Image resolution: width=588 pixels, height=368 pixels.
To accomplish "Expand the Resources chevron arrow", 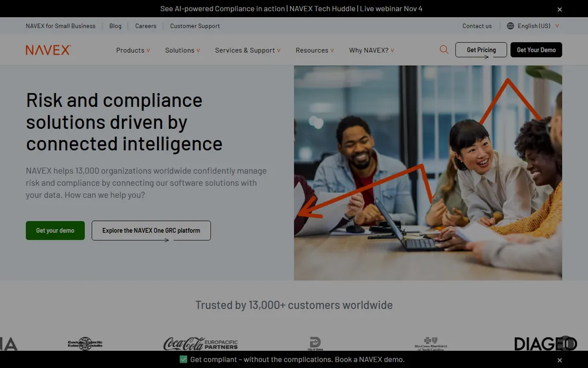I will pyautogui.click(x=332, y=50).
